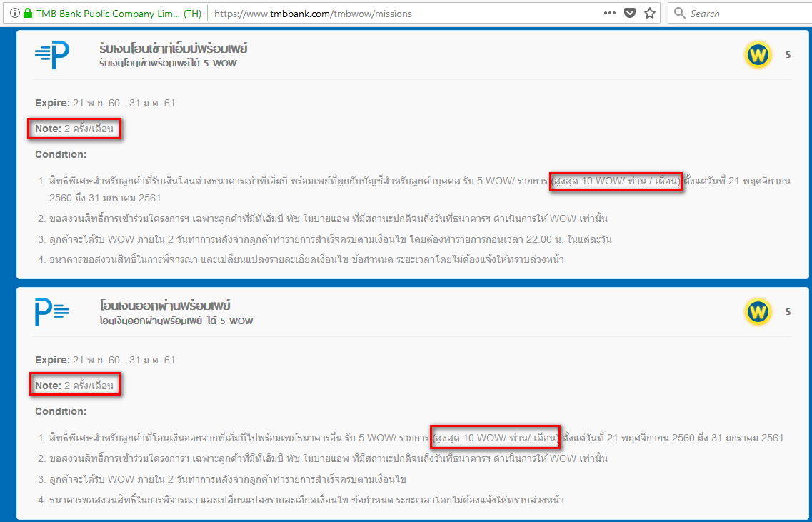Click the Condition heading in receive mission
This screenshot has height=522, width=812.
(61, 154)
